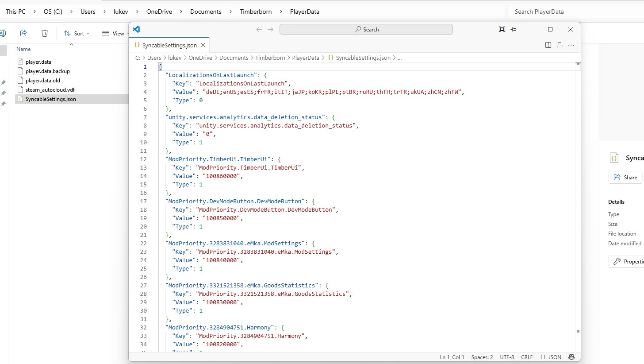
Task: Select SyncableSettings.json in File Explorer list
Action: point(71,99)
